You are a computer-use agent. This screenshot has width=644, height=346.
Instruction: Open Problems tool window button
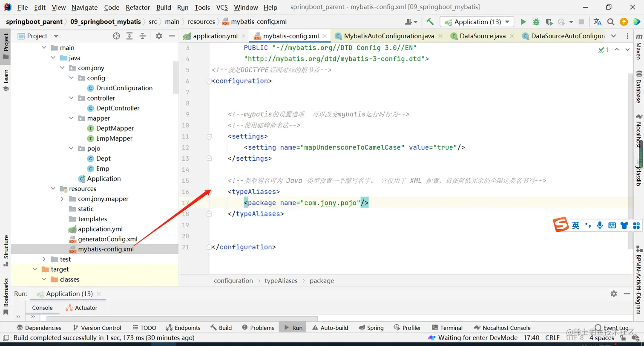258,328
